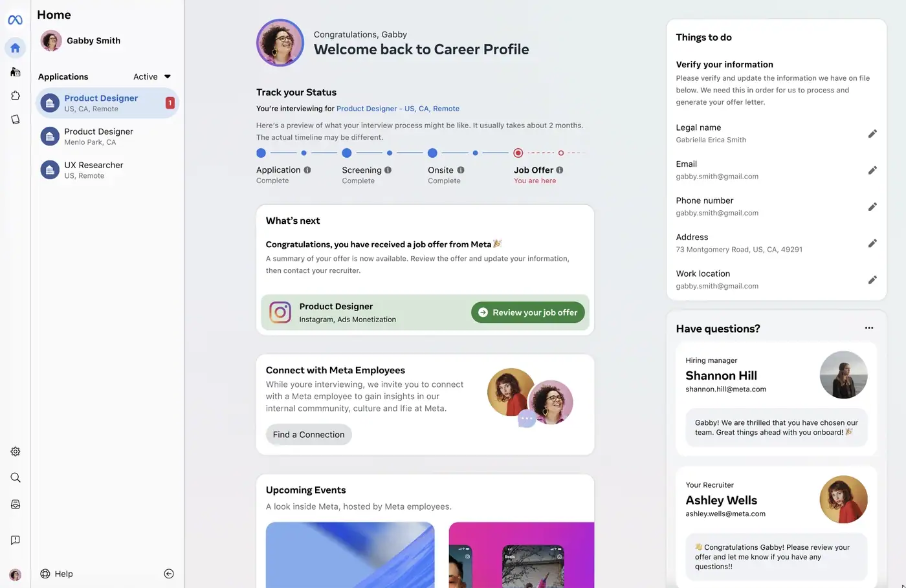Click Ashley Wells' profile photo
The width and height of the screenshot is (906, 588).
point(843,499)
